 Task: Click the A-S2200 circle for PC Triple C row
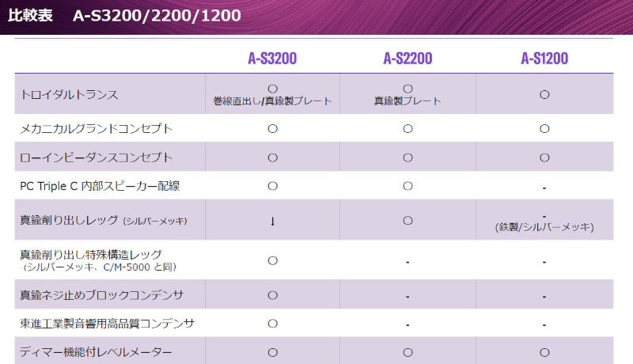407,186
